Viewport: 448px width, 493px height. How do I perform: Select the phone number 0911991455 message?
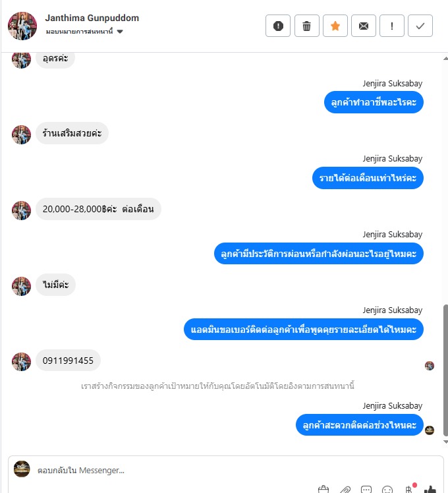tap(68, 361)
